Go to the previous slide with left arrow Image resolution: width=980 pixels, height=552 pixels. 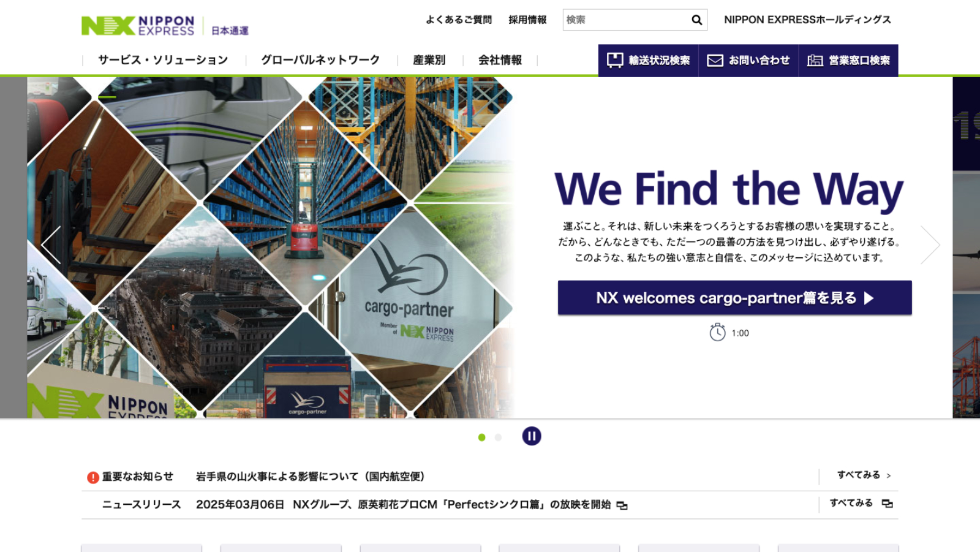click(51, 244)
